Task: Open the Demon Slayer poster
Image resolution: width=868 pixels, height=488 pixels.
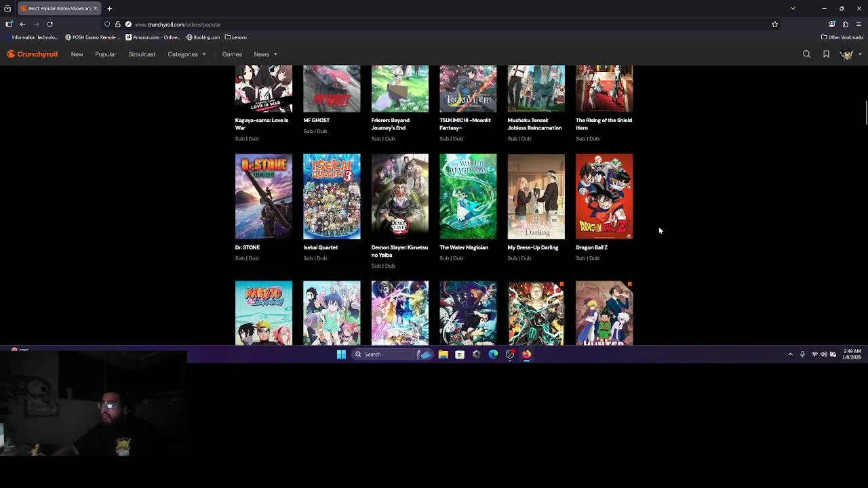Action: pos(400,197)
